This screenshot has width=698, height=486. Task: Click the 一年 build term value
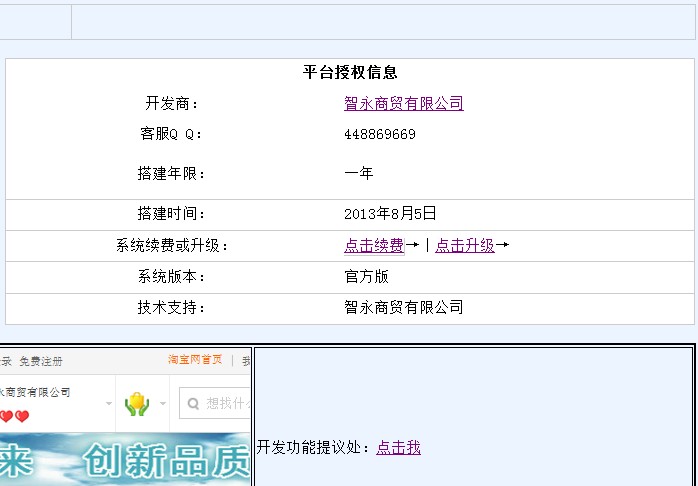[359, 173]
